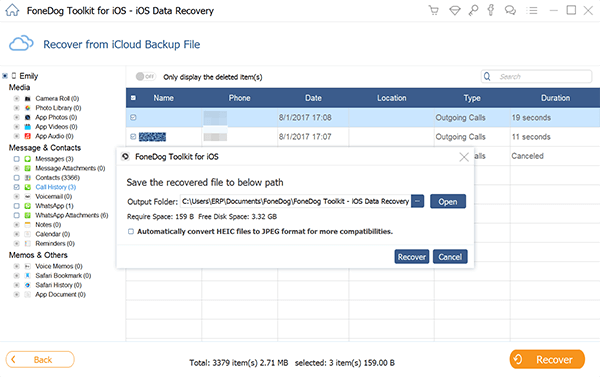Select App Document (0) category
This screenshot has height=377, width=600.
pos(60,295)
